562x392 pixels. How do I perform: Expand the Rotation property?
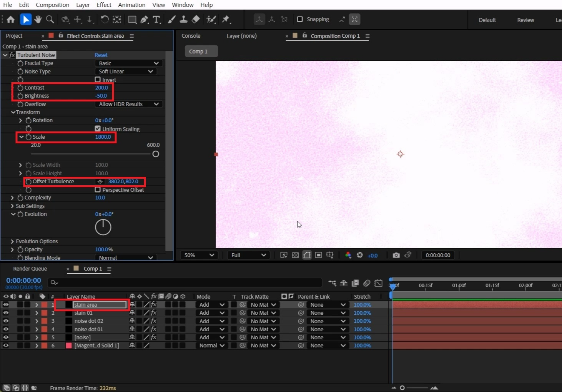point(20,120)
